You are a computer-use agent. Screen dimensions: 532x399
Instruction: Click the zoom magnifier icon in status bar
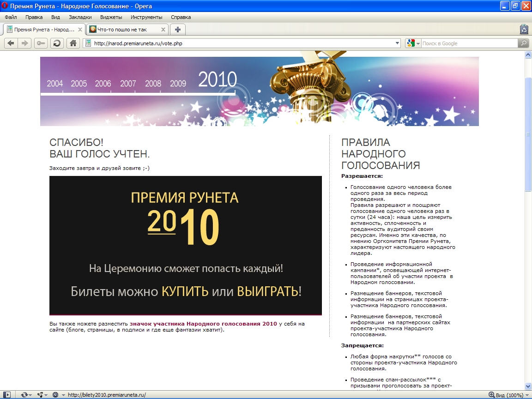[x=491, y=394]
